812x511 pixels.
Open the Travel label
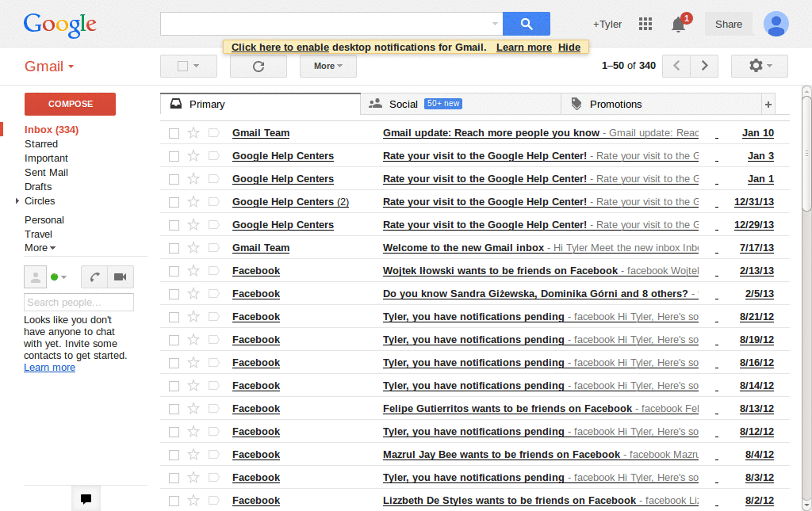coord(38,235)
